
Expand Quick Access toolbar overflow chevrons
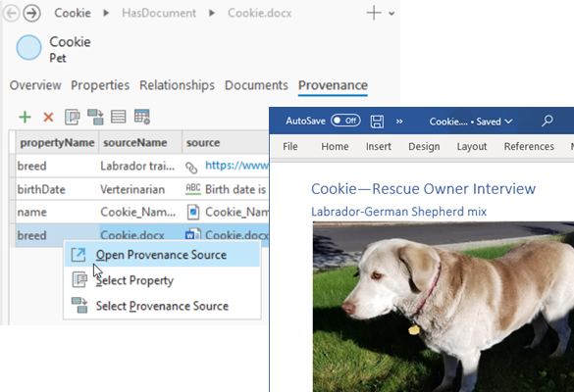[x=399, y=122]
